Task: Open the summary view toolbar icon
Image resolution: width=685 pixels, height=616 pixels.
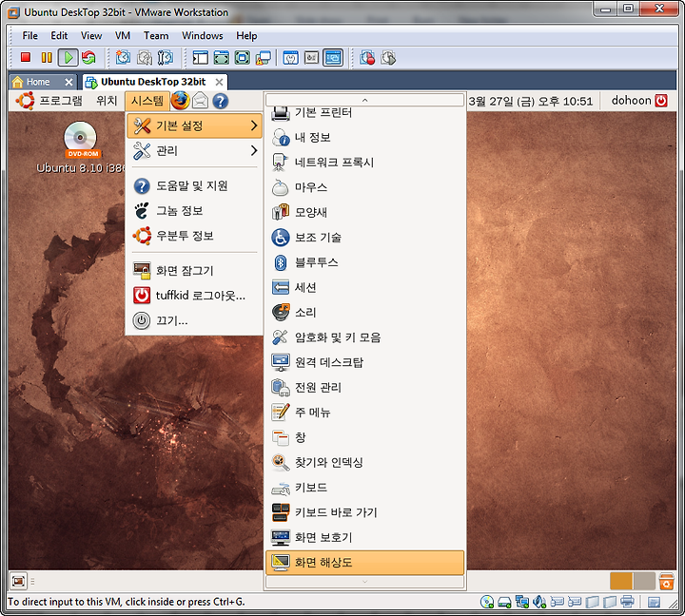Action: [290, 58]
